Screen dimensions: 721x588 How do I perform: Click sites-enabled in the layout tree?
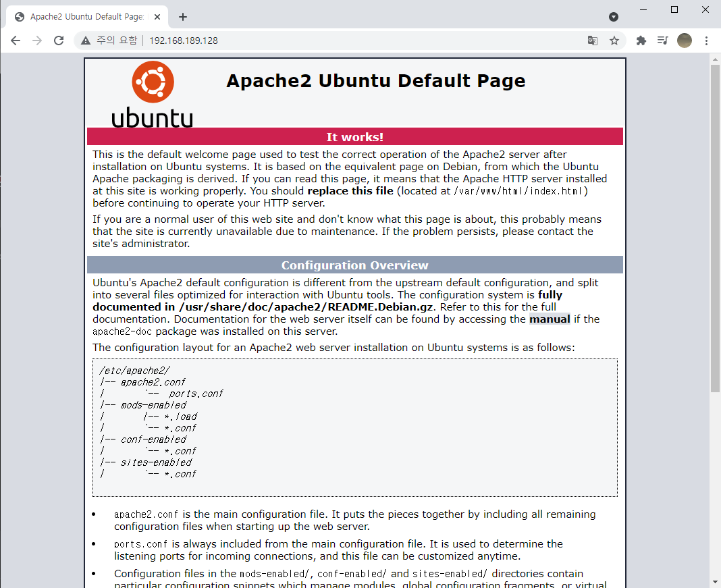tap(157, 462)
